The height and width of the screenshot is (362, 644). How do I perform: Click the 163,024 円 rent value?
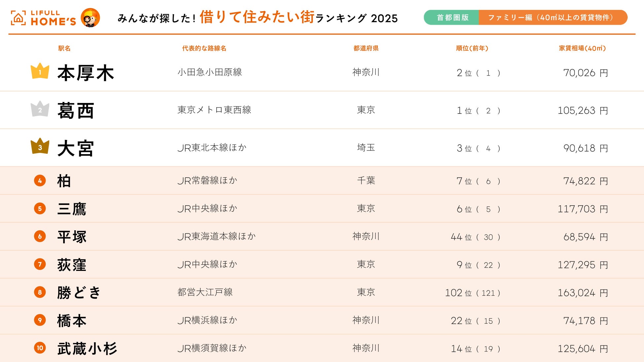coord(582,293)
